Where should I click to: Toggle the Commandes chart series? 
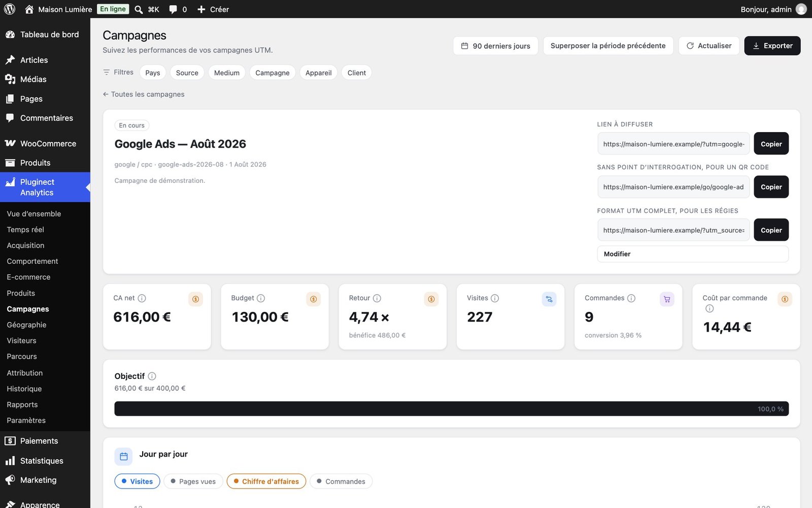point(341,481)
